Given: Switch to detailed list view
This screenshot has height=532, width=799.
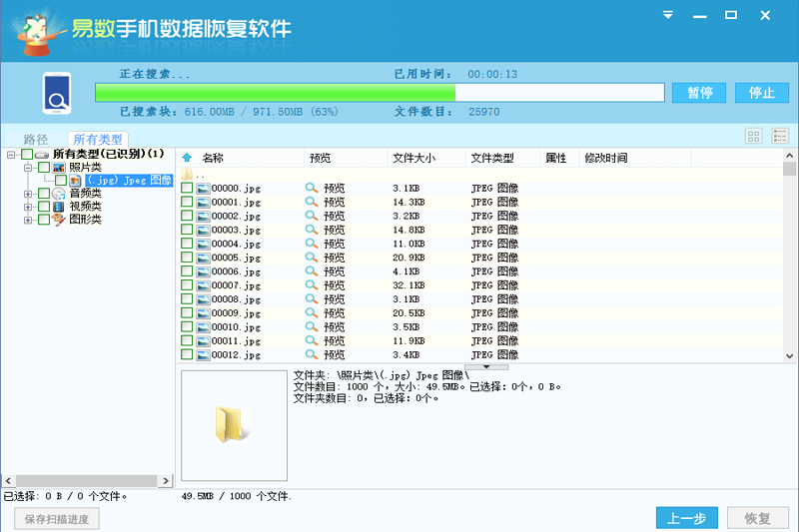Looking at the screenshot, I should [x=779, y=136].
